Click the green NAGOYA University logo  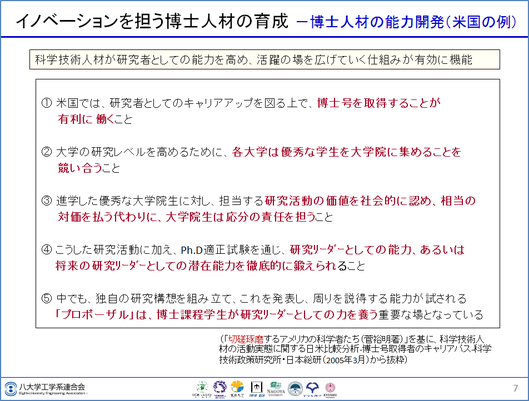tap(276, 388)
